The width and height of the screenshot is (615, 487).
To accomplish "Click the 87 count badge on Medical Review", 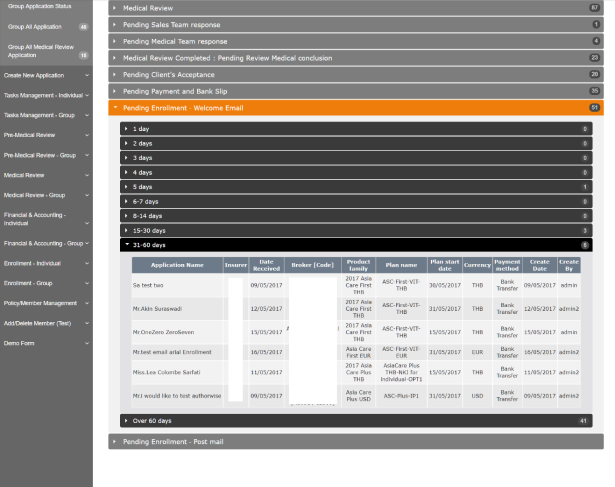I will point(595,7).
